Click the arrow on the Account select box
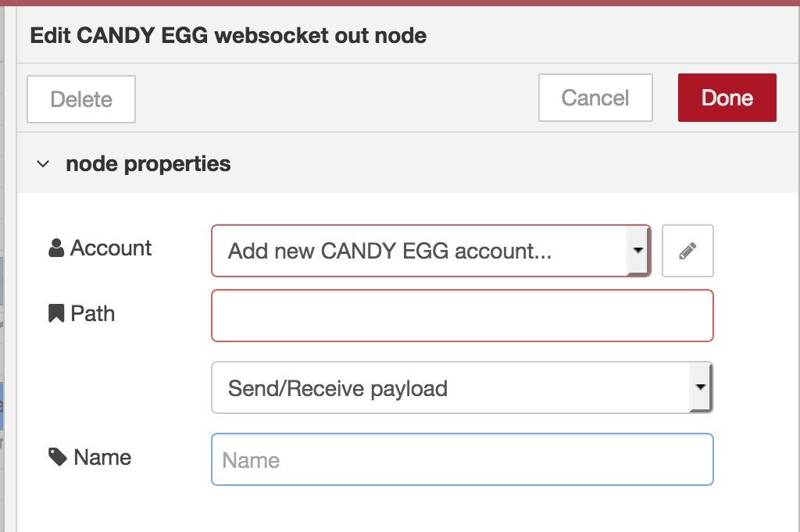Screen dimensions: 800x532 pyautogui.click(x=637, y=251)
